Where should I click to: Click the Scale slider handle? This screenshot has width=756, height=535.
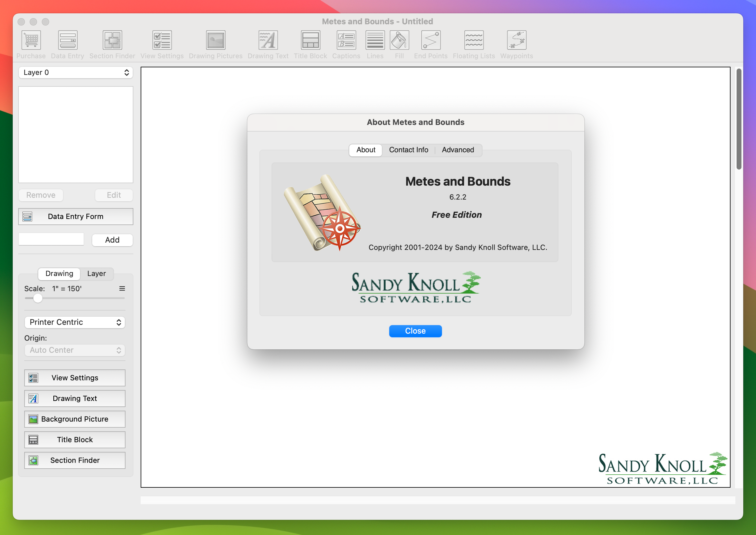[x=38, y=298]
